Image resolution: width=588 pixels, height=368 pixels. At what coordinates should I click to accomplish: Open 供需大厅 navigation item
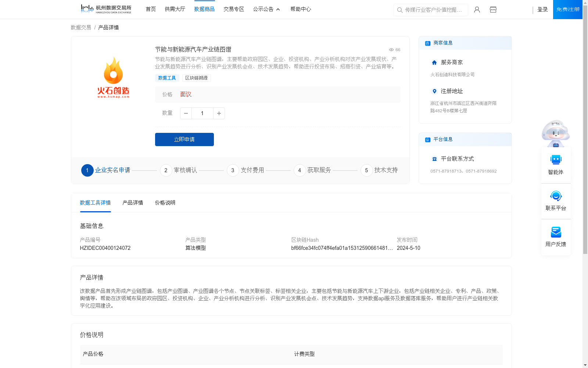(175, 9)
